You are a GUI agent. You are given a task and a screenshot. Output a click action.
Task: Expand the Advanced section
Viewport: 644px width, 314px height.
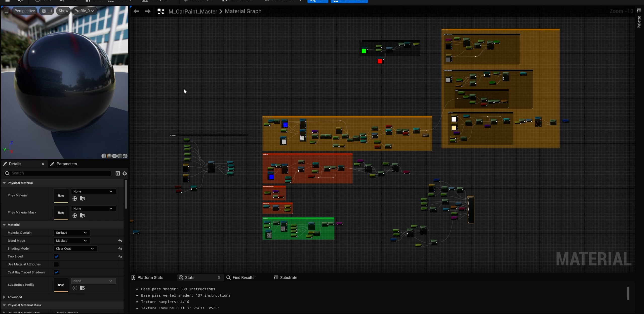pos(4,297)
